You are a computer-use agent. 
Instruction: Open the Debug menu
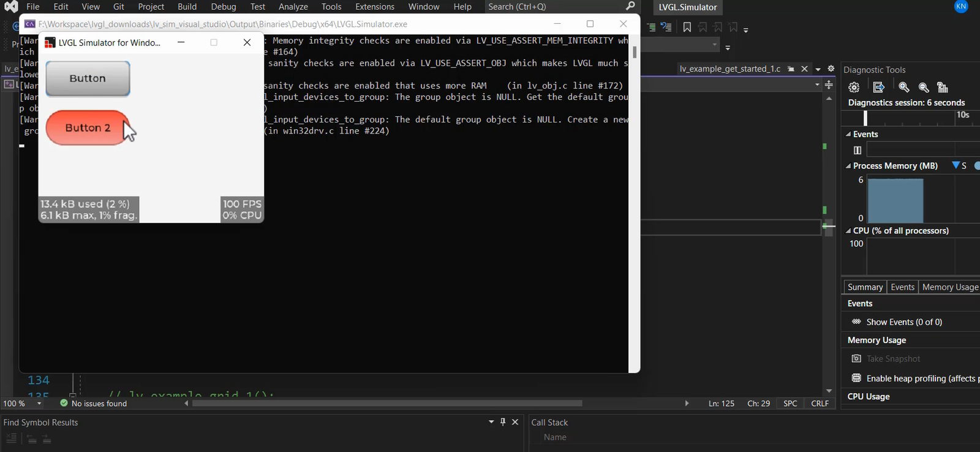point(224,7)
